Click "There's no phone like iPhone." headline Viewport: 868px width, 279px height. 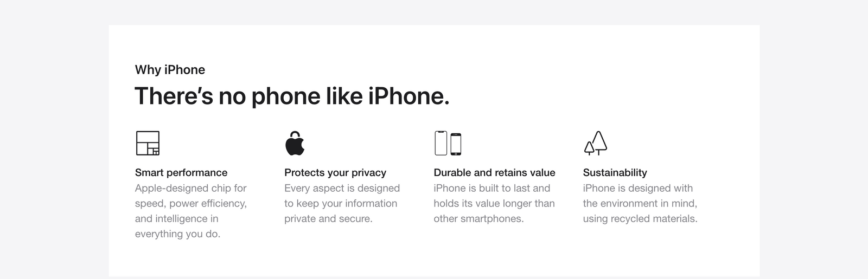(292, 96)
